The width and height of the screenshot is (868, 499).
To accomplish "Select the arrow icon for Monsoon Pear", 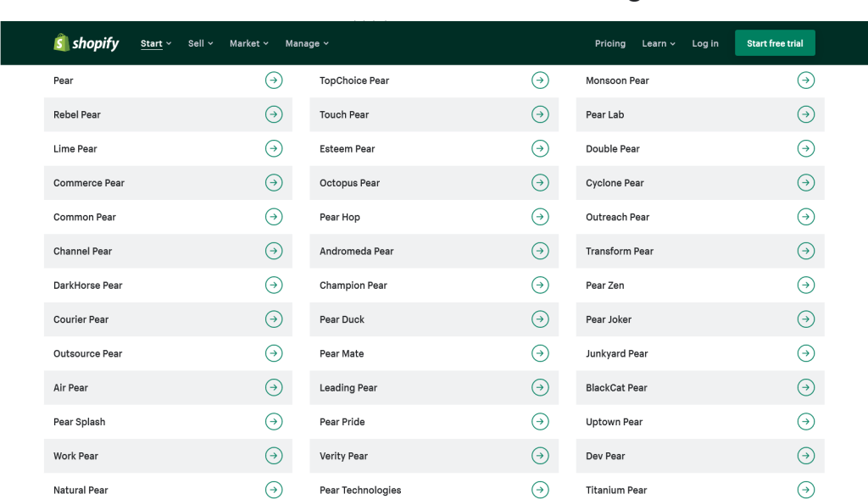I will click(x=805, y=80).
